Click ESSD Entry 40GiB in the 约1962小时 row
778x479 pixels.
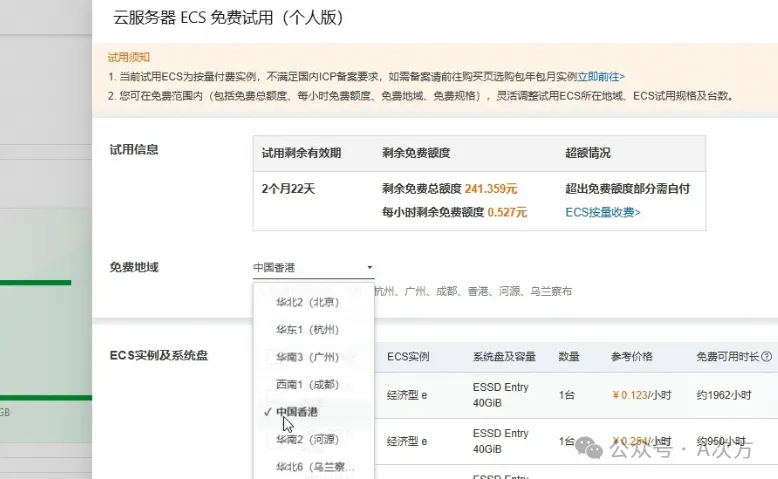point(501,395)
